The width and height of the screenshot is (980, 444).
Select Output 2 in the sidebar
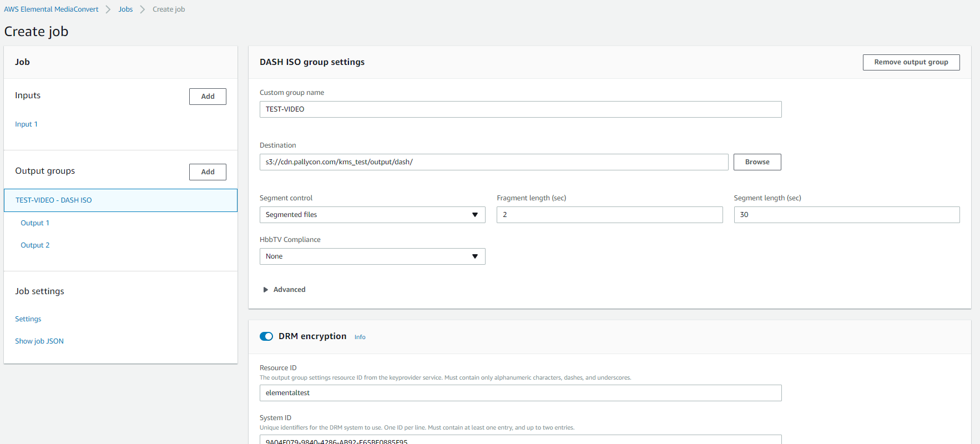click(35, 245)
